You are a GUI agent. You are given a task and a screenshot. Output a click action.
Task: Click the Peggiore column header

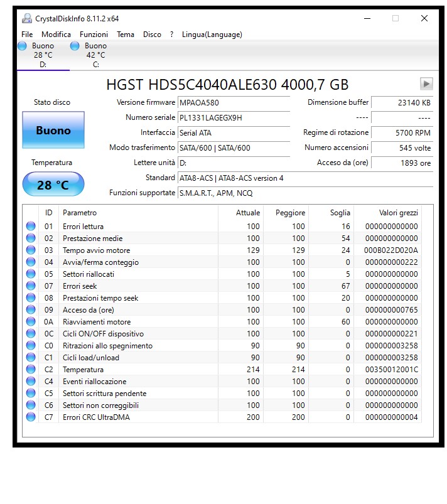click(286, 213)
